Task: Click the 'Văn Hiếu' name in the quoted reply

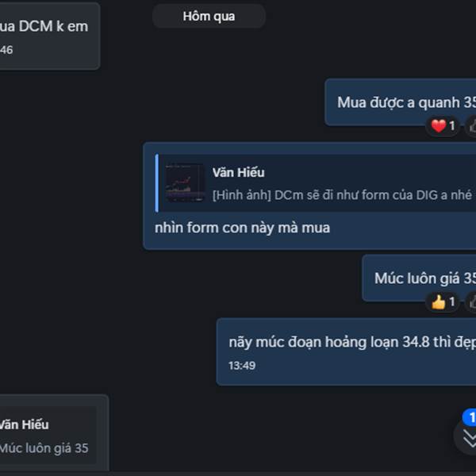Action: (238, 172)
